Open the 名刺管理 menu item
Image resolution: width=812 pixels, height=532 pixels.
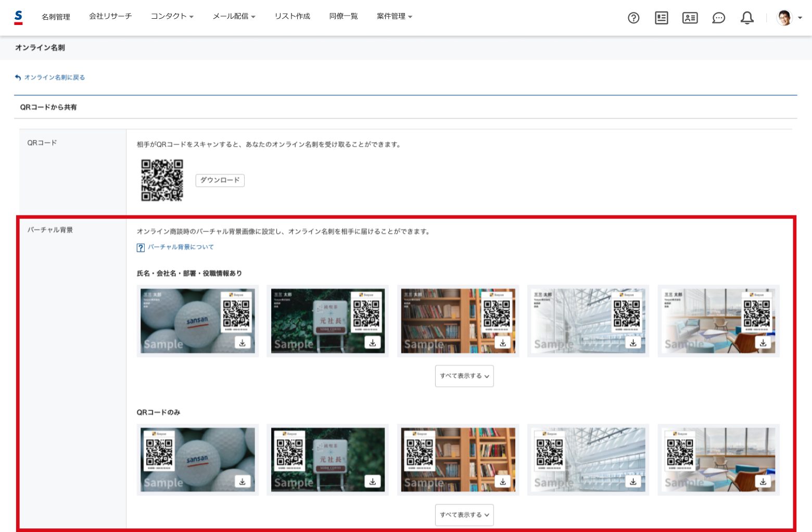56,17
